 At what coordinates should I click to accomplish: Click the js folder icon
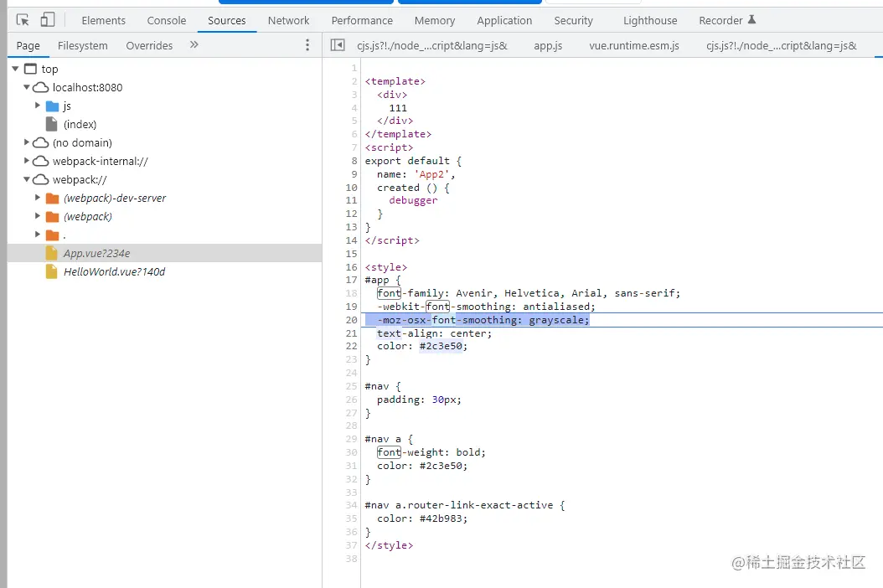point(53,106)
